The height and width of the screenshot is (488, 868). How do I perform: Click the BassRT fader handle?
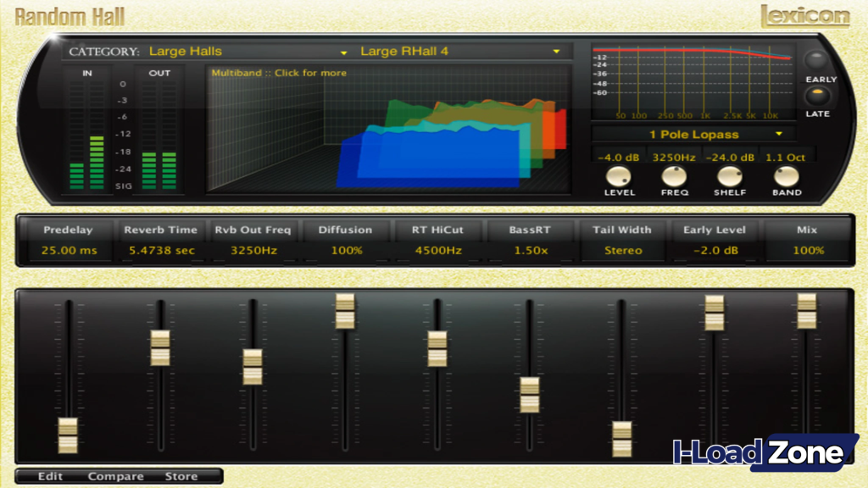point(530,395)
